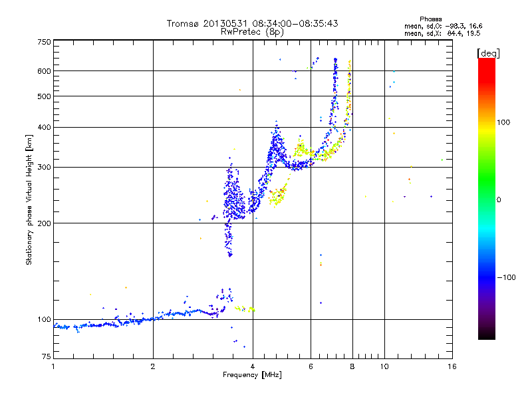Click the x-axis tick label '4'
This screenshot has height=399, width=532.
pos(253,366)
